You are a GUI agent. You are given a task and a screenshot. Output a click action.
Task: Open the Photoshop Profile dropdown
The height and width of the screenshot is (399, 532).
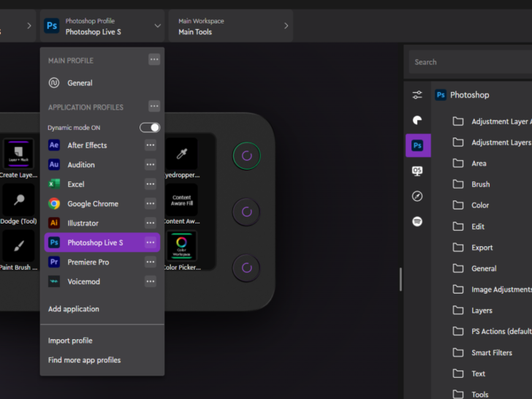pyautogui.click(x=102, y=26)
